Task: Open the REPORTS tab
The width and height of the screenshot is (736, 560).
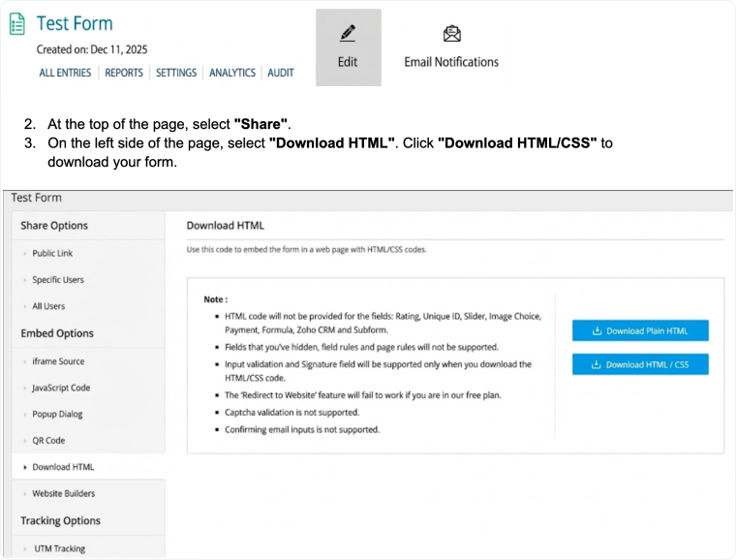Action: pyautogui.click(x=124, y=73)
